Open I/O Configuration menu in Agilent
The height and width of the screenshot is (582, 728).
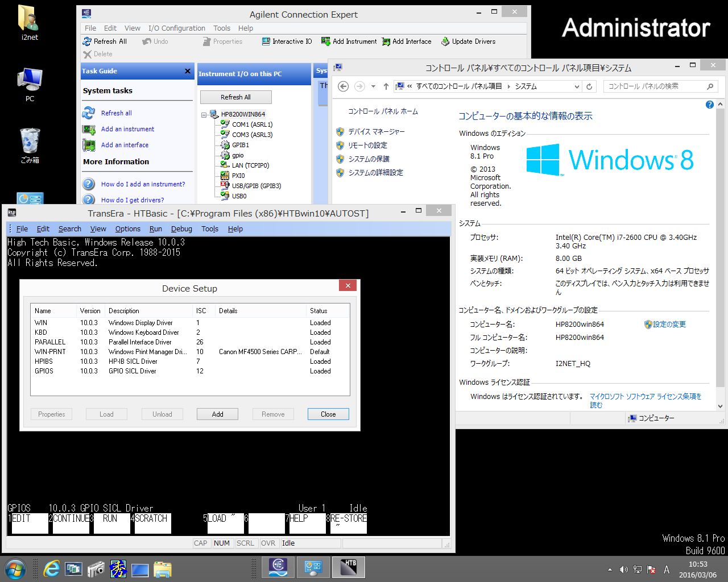point(177,28)
